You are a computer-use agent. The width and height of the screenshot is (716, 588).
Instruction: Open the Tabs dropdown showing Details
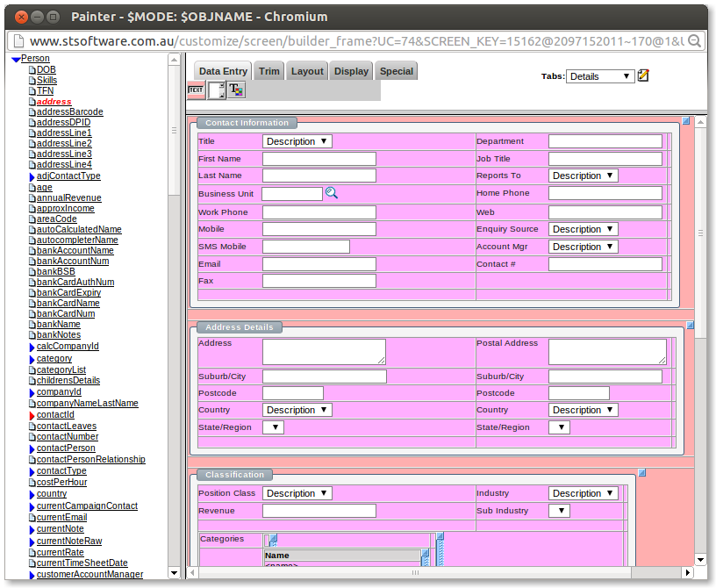600,76
